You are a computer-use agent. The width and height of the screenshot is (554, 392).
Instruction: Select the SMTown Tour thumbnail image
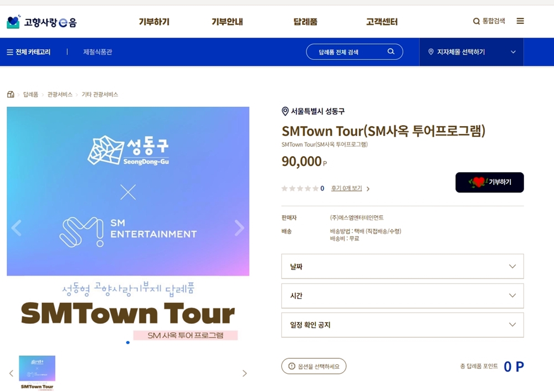37,373
